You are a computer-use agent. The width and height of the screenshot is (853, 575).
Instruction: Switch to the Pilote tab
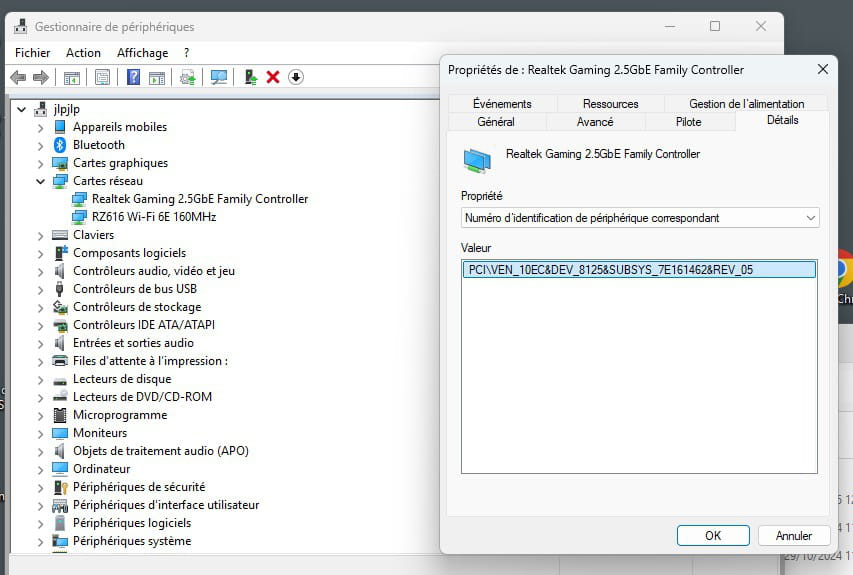(688, 122)
